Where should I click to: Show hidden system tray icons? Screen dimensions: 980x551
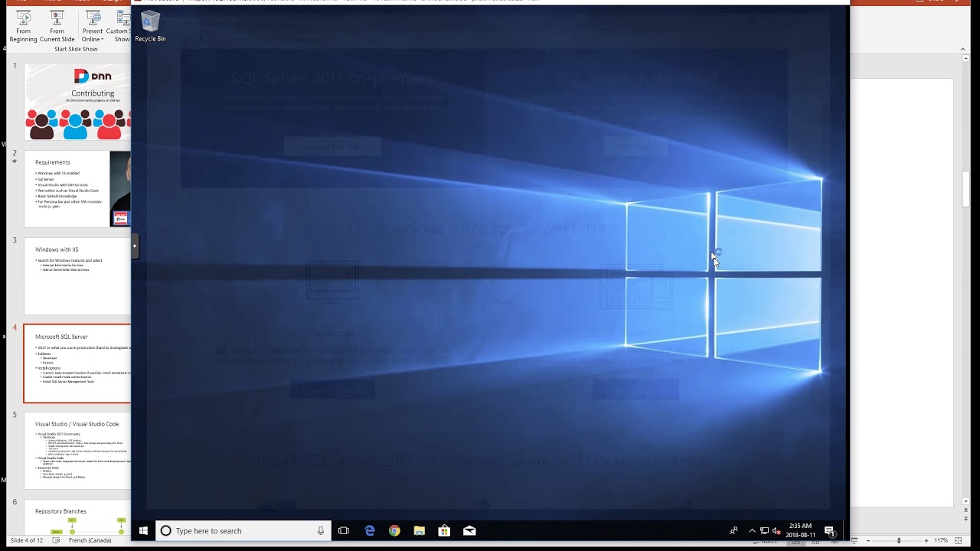coord(752,530)
